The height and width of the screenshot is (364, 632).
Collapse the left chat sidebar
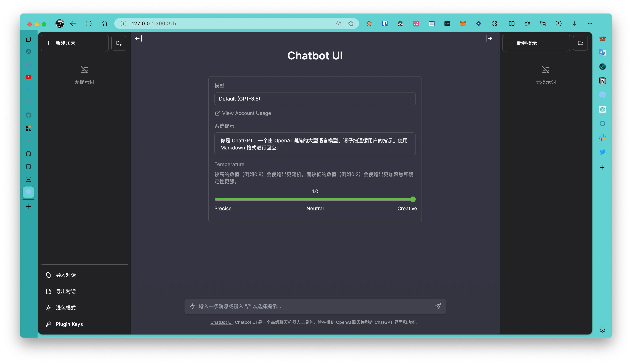(x=138, y=38)
